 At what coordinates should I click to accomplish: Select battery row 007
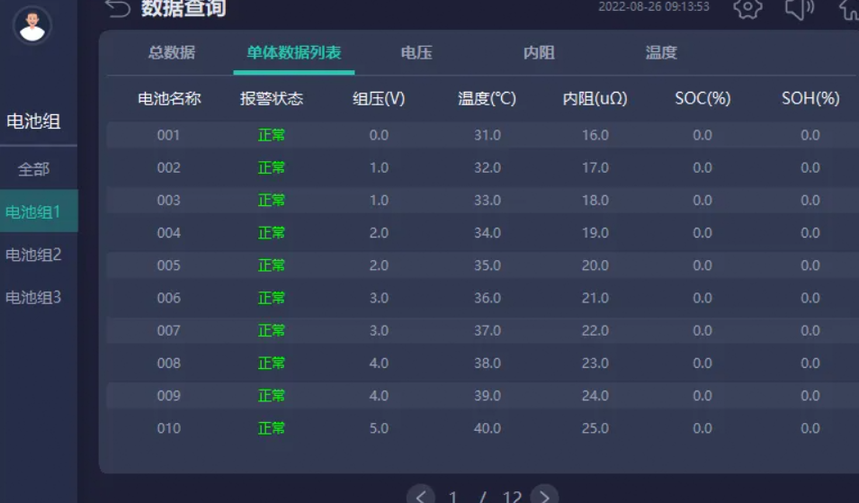pyautogui.click(x=482, y=330)
